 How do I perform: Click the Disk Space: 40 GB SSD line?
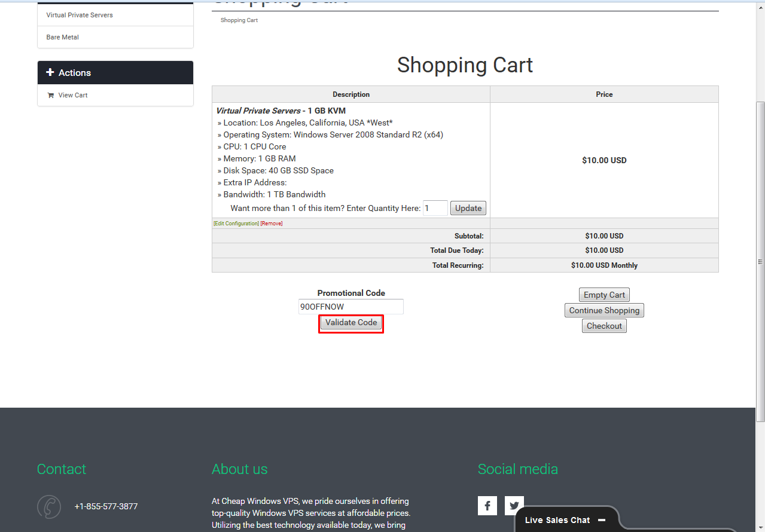pyautogui.click(x=276, y=170)
